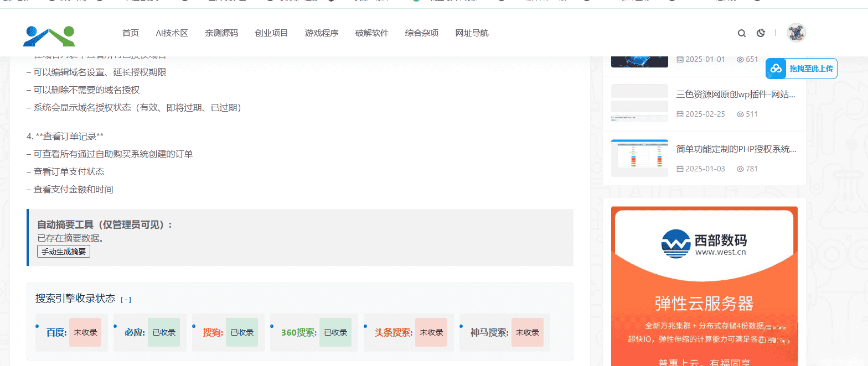Click the cloud upload icon
The height and width of the screenshot is (366, 868).
tap(776, 69)
